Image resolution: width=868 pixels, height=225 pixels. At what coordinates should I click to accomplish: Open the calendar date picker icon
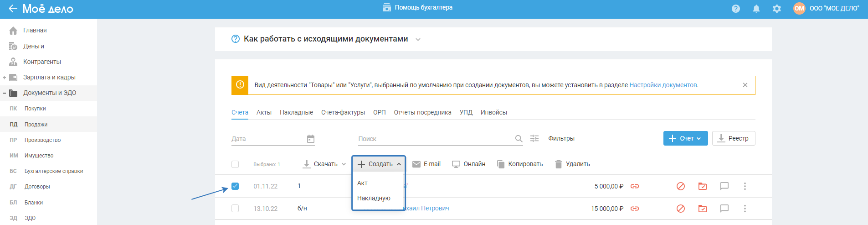tap(311, 139)
